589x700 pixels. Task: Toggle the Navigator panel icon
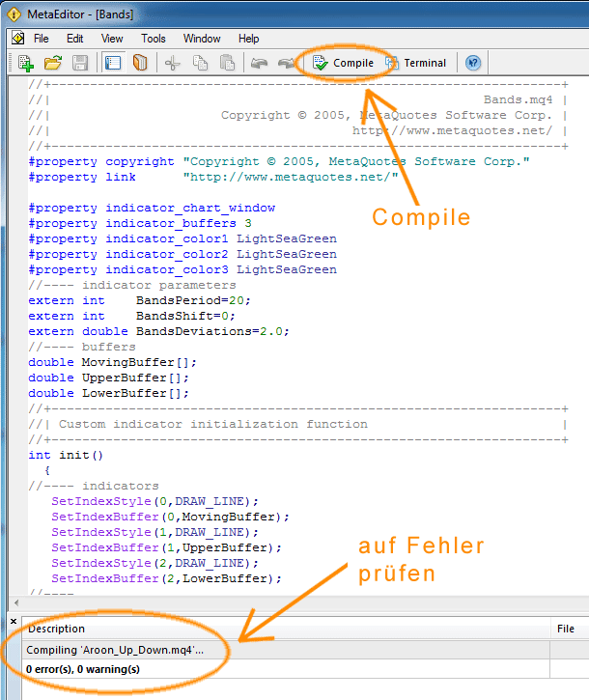[113, 63]
